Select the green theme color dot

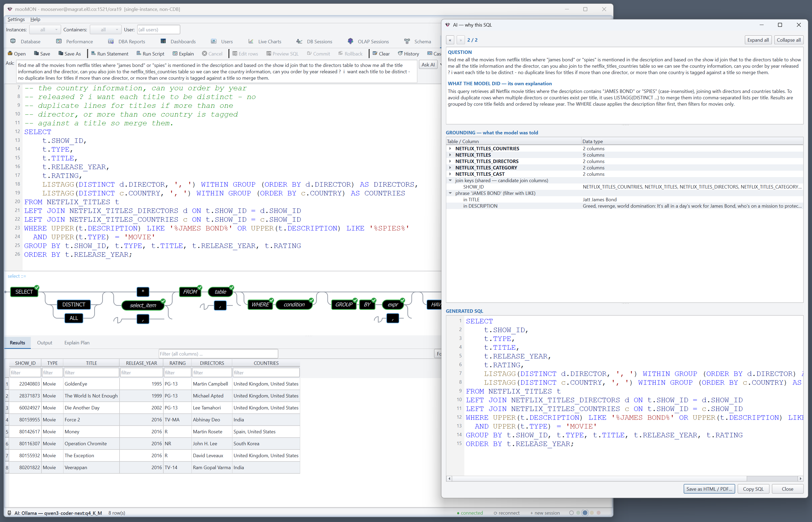(x=578, y=513)
